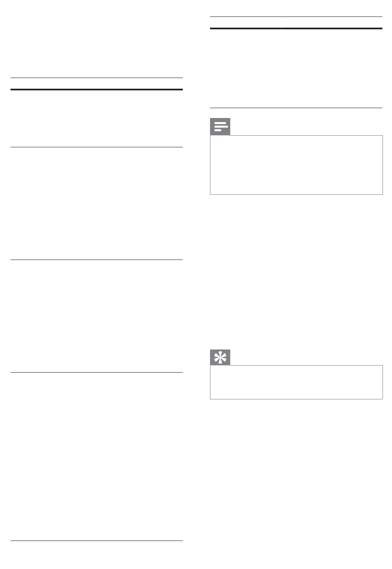Click the first body row of left table
Image resolution: width=392 pixels, height=569 pixels.
(97, 118)
